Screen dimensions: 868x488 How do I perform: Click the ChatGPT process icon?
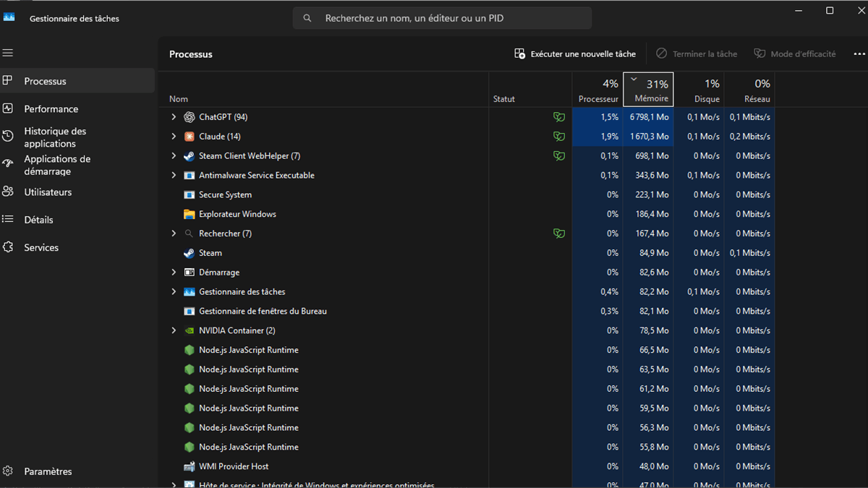tap(190, 117)
